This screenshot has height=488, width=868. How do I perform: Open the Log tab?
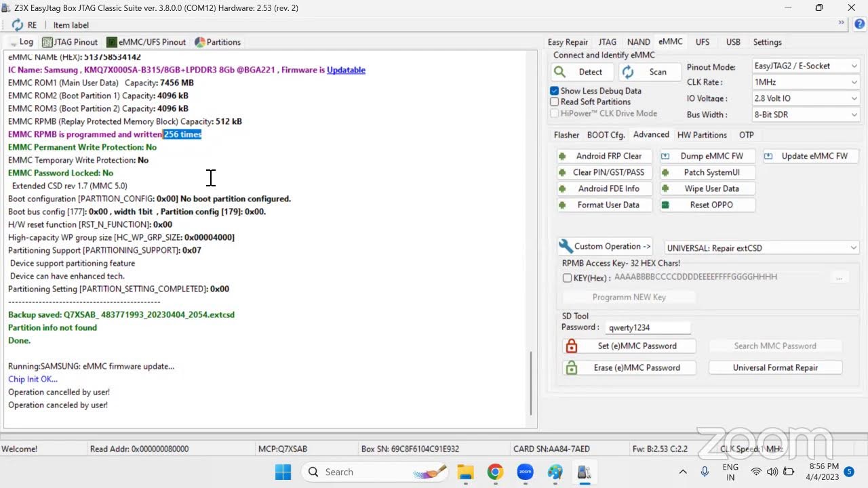tap(21, 42)
